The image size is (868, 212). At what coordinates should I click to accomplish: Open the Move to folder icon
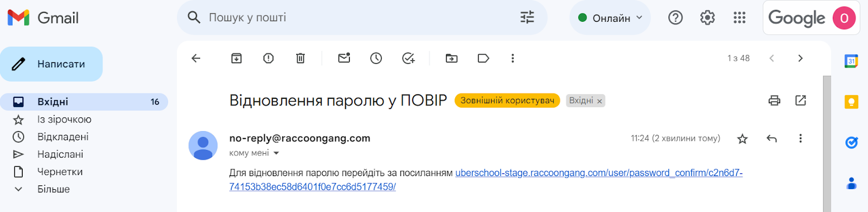tap(451, 58)
